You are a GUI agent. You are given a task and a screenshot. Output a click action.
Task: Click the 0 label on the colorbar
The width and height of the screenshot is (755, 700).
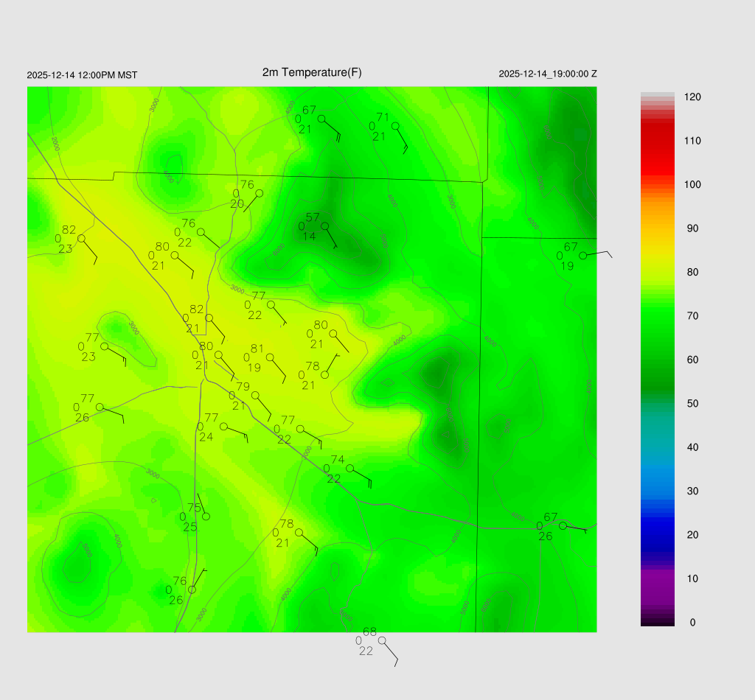pos(692,623)
